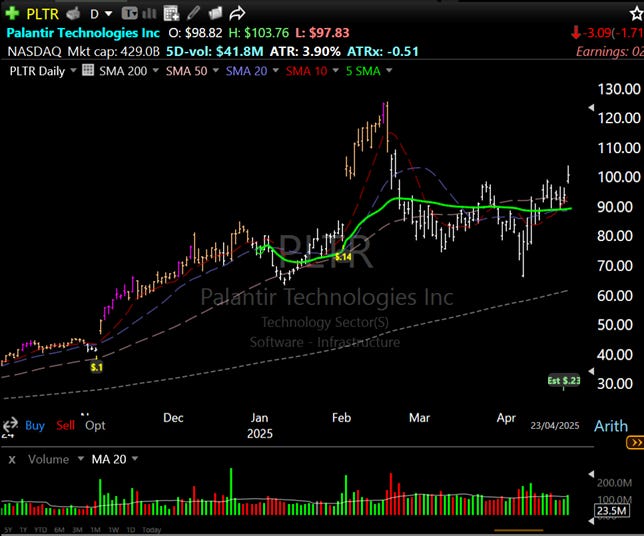This screenshot has width=644, height=536.
Task: Click the bar-style chart icon in toolbar
Action: click(x=149, y=14)
